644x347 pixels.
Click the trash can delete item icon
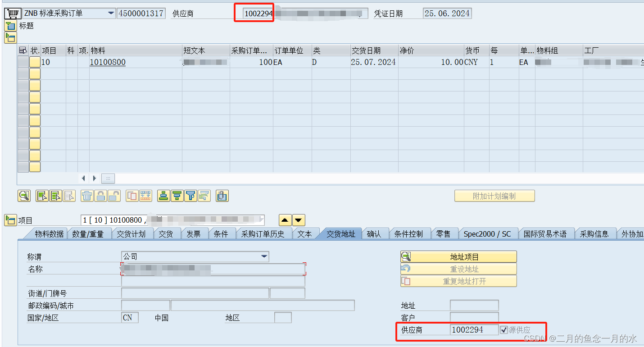[87, 196]
